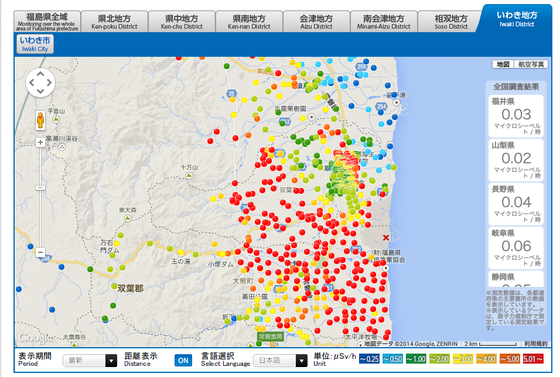560x377 pixels.
Task: Click the 手倉山 mountain marker
Action: click(x=56, y=119)
